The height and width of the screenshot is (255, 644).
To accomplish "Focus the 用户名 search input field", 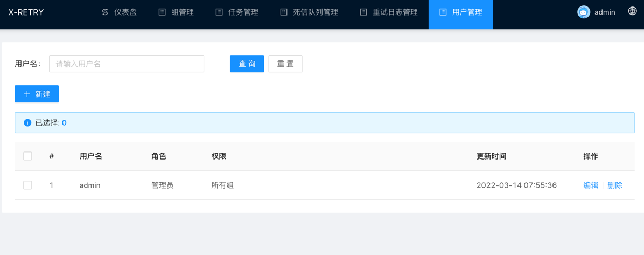I will point(127,64).
